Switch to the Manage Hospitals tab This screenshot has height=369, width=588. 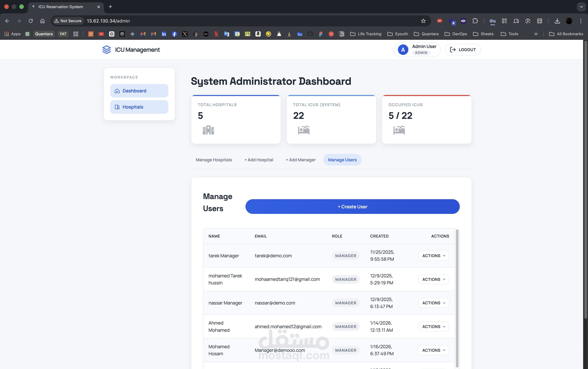214,160
